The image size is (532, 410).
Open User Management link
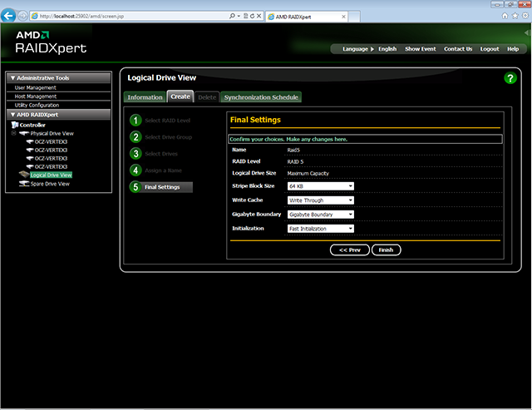(35, 87)
